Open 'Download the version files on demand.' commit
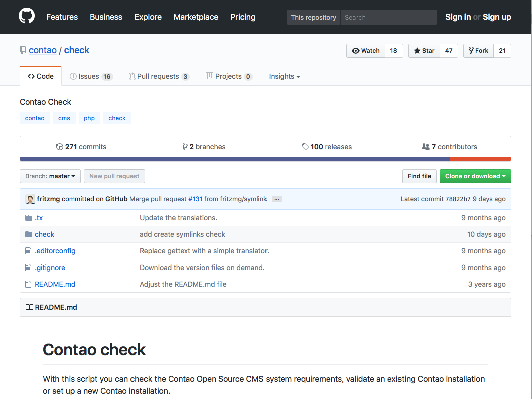Screen dimensions: 532x399 202,268
